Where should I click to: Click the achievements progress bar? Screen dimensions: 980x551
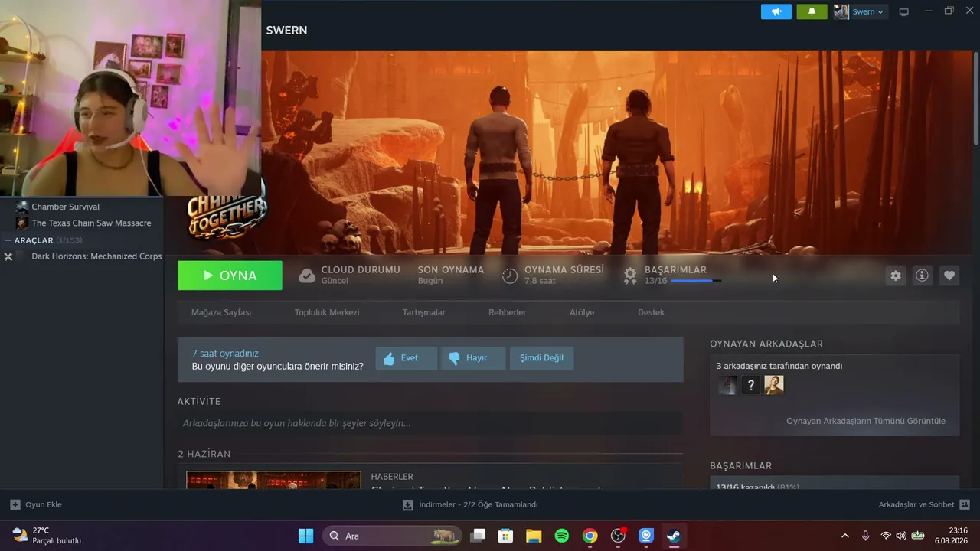click(x=696, y=281)
